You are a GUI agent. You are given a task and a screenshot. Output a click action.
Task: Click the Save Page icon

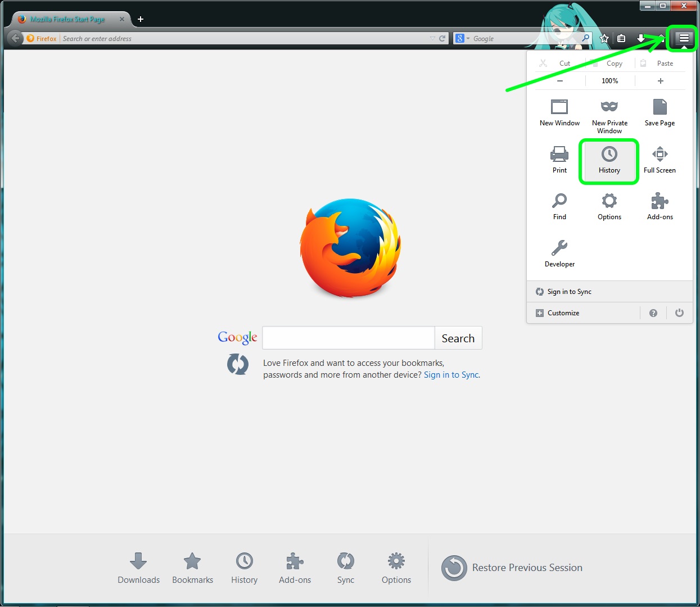coord(660,107)
